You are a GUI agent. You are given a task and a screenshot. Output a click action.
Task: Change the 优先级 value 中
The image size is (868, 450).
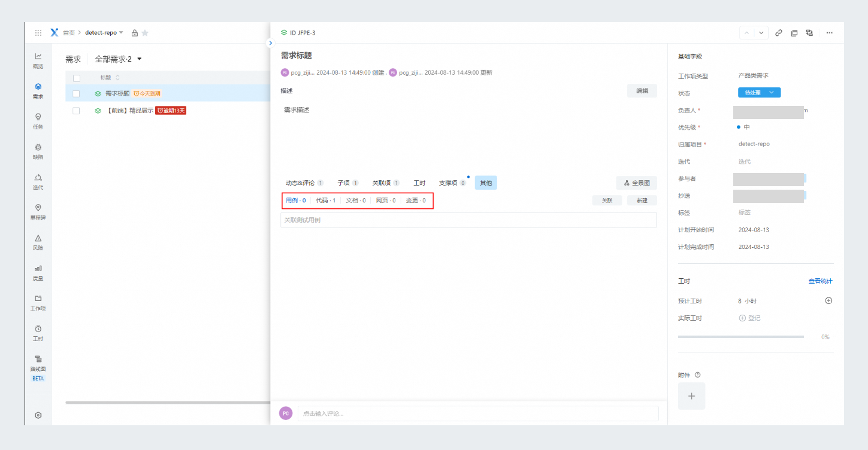click(x=743, y=127)
